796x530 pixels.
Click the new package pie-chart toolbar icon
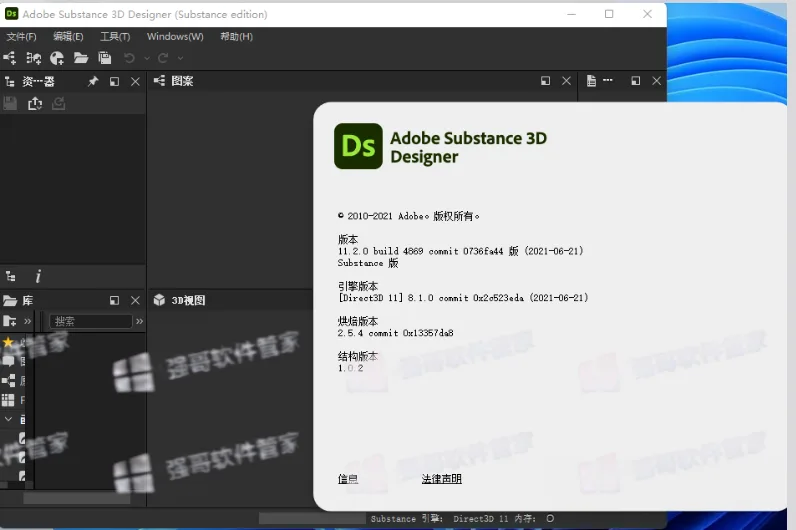click(x=57, y=58)
